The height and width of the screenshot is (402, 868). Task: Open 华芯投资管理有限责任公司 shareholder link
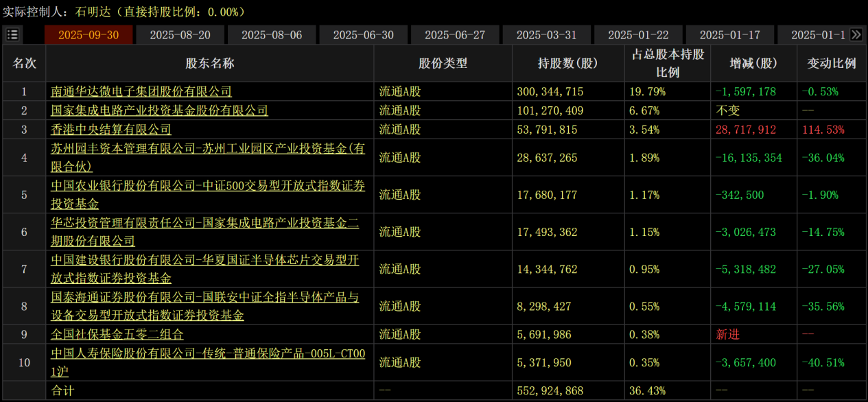pos(204,231)
